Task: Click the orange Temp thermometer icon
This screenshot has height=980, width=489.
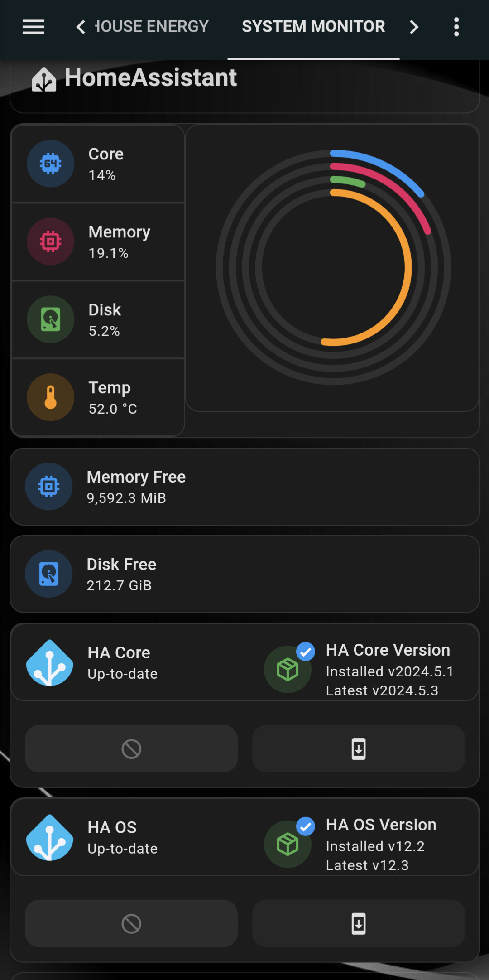Action: click(51, 397)
